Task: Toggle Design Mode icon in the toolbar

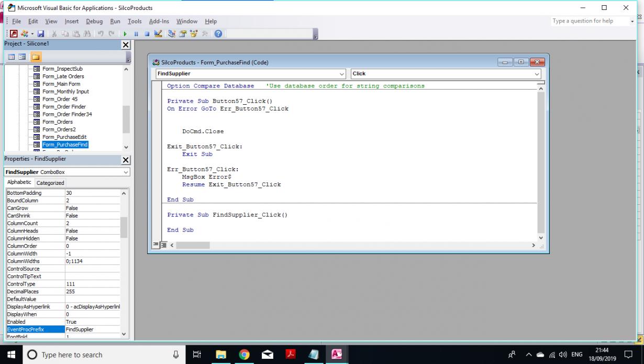Action: [158, 34]
